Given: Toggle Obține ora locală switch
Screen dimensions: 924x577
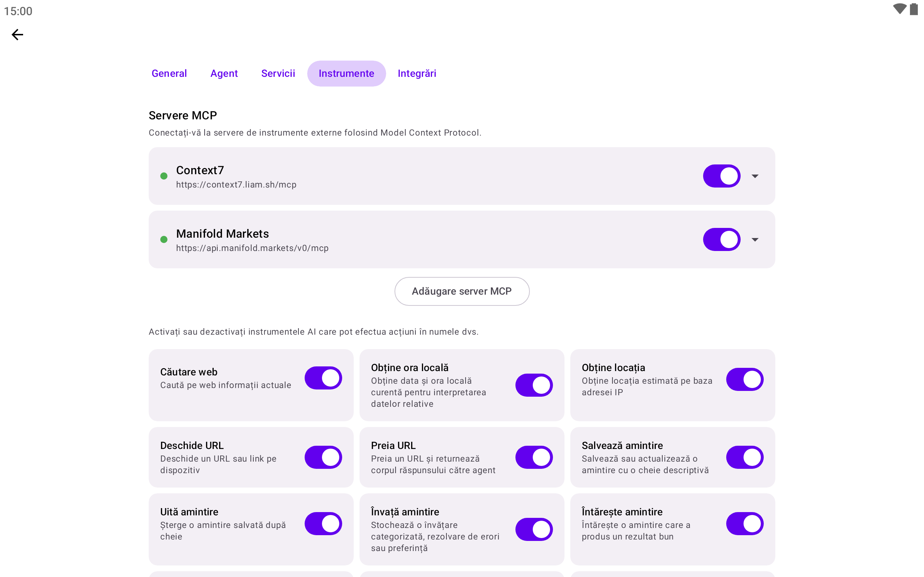Looking at the screenshot, I should coord(534,385).
